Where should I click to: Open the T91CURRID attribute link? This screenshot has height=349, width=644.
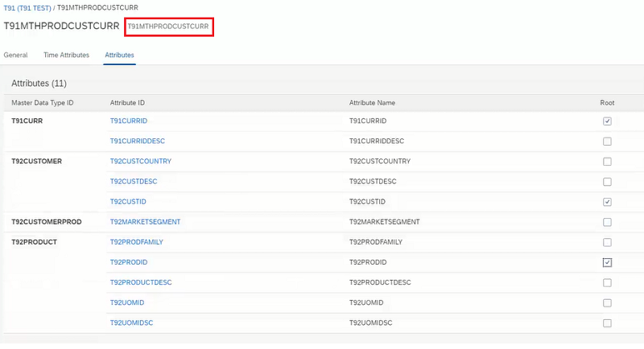click(129, 121)
